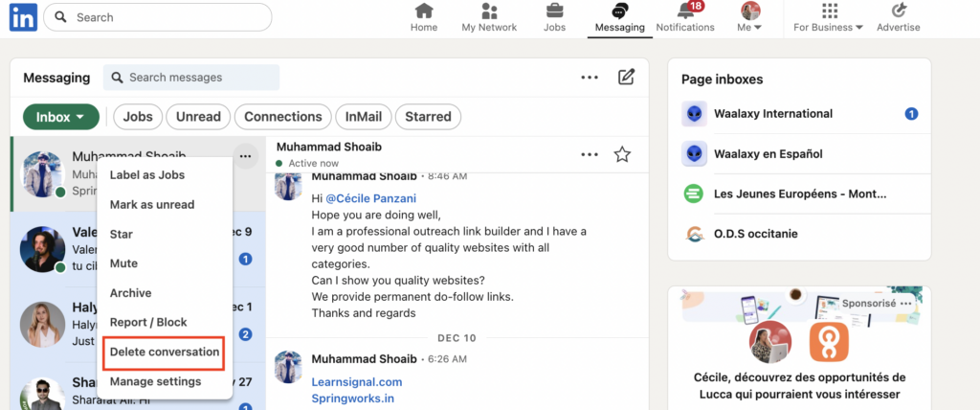This screenshot has width=980, height=410.
Task: Star the Muhammad Shoaib conversation header
Action: (x=622, y=154)
